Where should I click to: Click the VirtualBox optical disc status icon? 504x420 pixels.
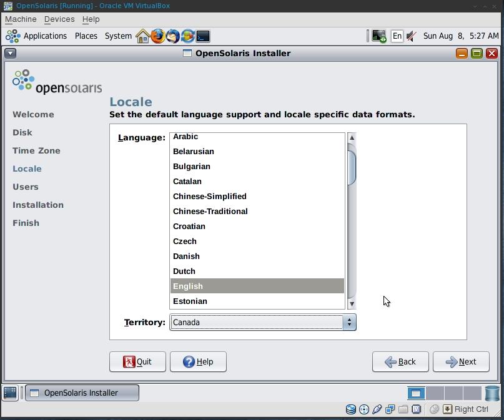pos(364,409)
